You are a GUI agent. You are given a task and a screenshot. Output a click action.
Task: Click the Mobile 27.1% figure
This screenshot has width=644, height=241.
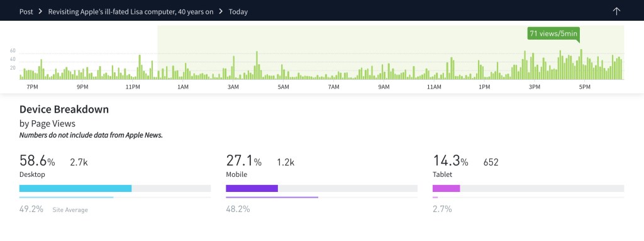pyautogui.click(x=243, y=161)
